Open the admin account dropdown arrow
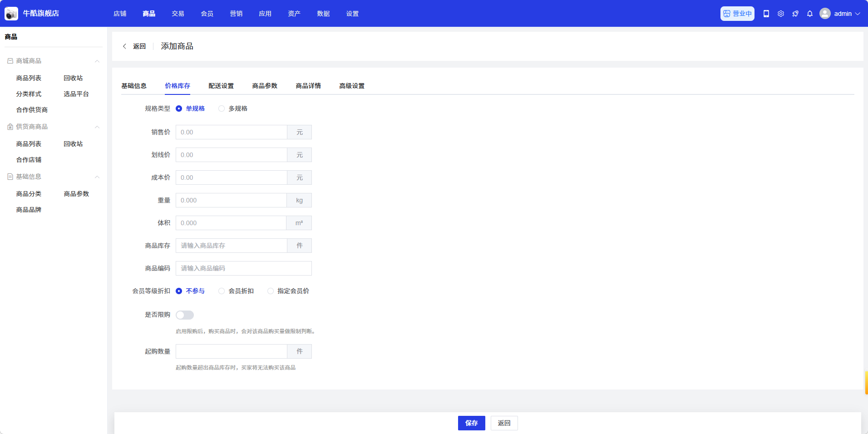 pos(858,14)
